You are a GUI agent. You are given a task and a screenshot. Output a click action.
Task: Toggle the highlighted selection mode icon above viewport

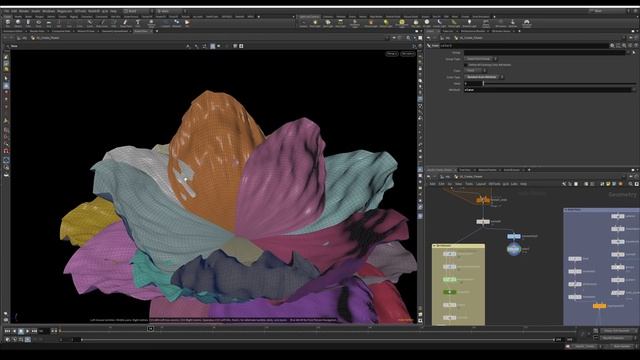tap(213, 46)
